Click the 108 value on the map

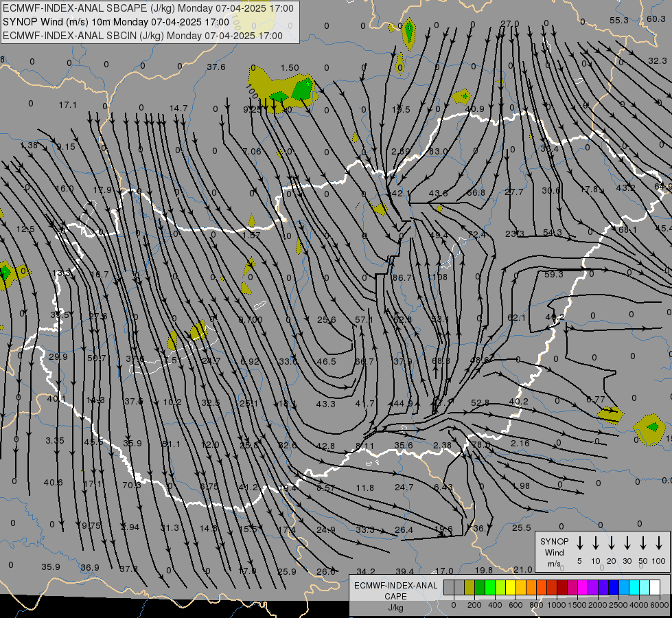point(440,277)
